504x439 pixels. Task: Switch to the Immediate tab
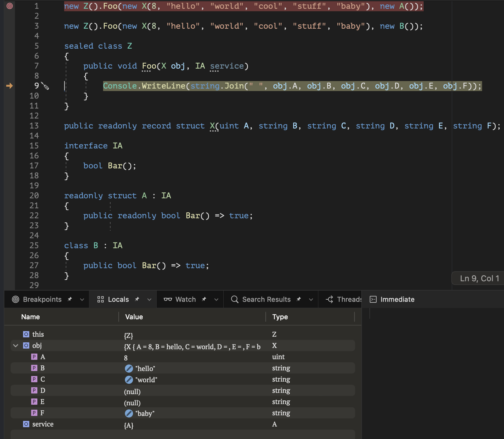pyautogui.click(x=397, y=299)
